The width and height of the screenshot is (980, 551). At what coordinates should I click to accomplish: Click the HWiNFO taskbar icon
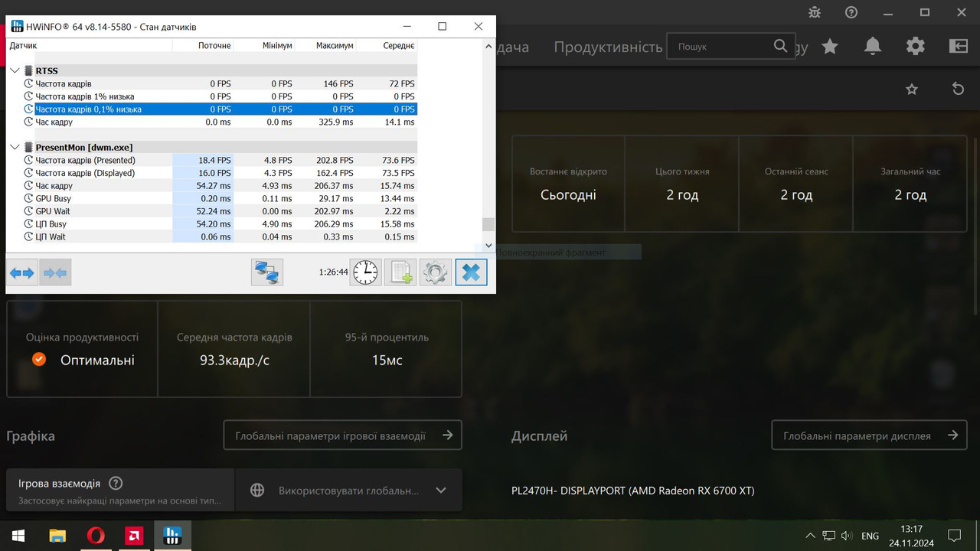172,535
